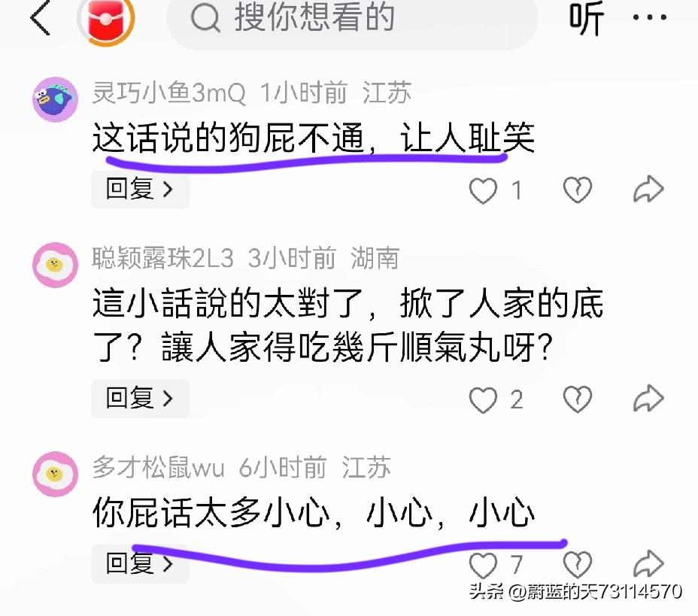Share the comment by 灵巧小鱼3mQ
This screenshot has height=616, width=698.
648,189
